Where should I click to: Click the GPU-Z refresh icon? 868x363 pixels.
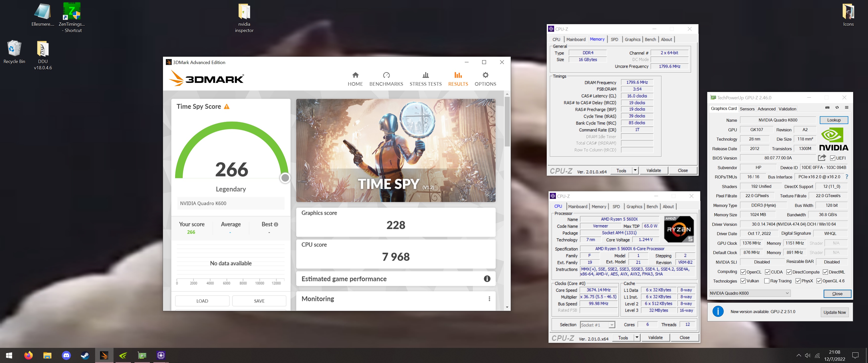tap(837, 108)
